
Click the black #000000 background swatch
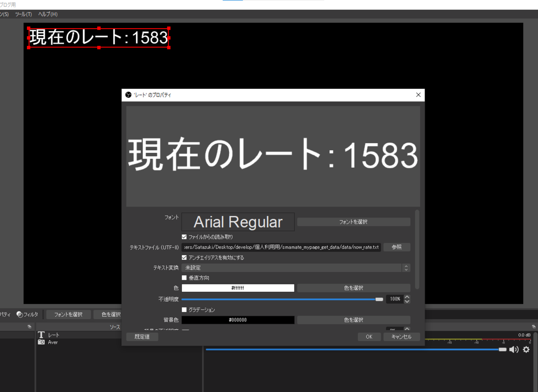pyautogui.click(x=238, y=320)
